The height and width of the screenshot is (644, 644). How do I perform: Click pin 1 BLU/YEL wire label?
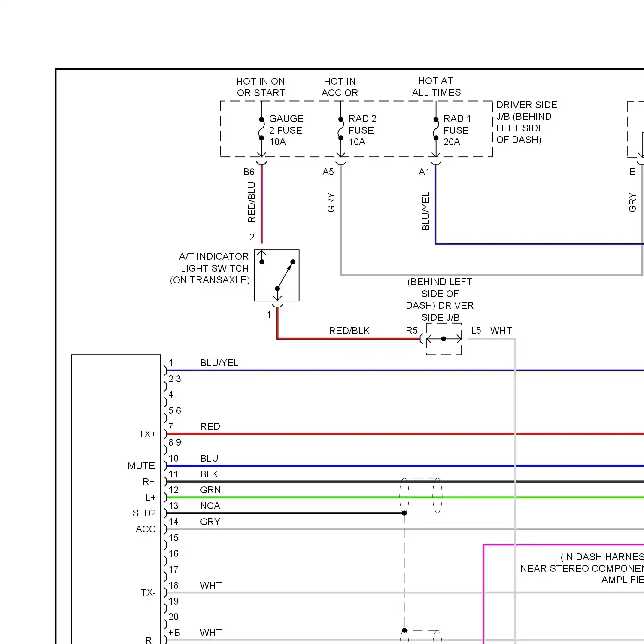(219, 363)
